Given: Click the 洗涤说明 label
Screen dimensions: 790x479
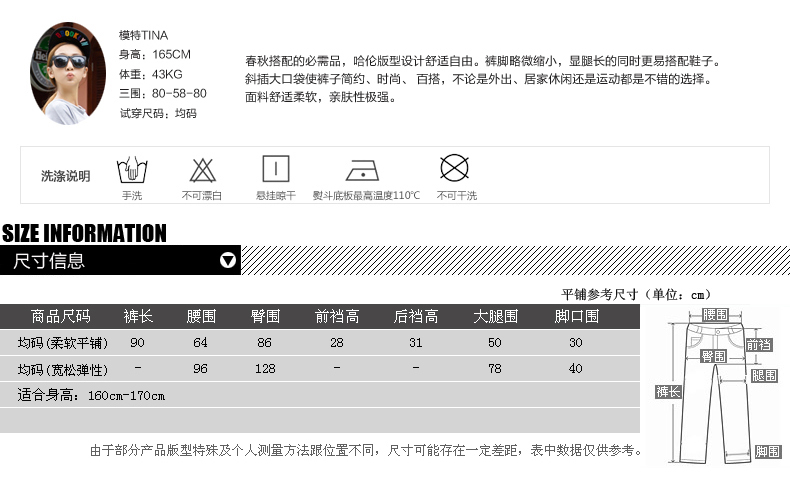Looking at the screenshot, I should [x=65, y=176].
